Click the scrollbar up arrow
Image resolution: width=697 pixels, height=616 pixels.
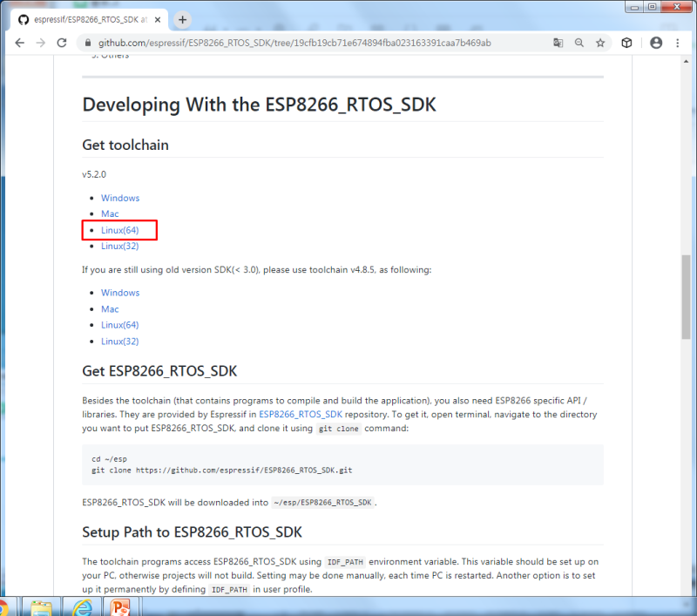(x=686, y=61)
